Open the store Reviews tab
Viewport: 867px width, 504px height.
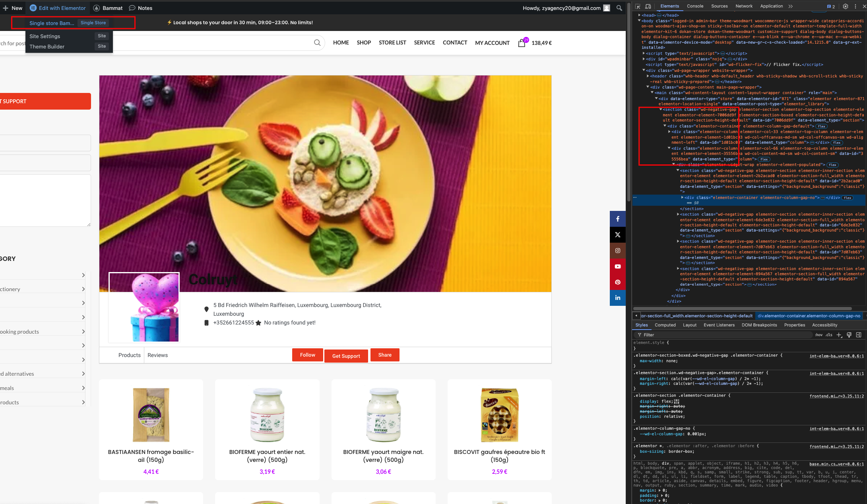pyautogui.click(x=157, y=355)
